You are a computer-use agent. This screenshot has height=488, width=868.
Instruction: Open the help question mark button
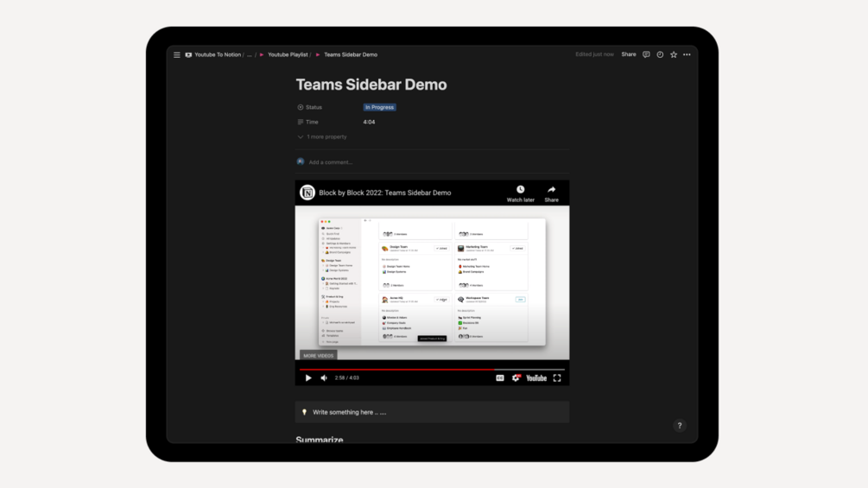point(680,426)
